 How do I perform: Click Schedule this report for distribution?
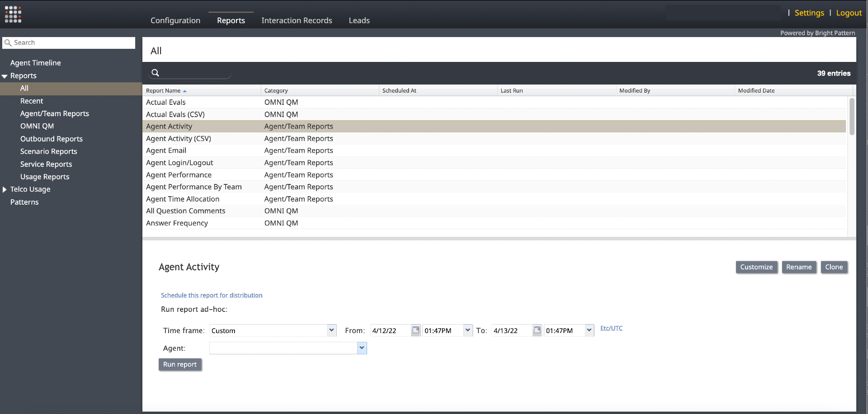coord(212,295)
